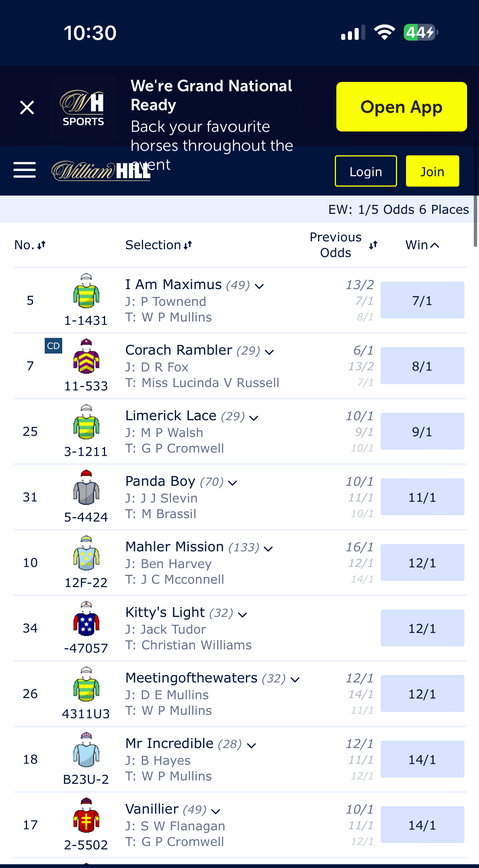Toggle Win column sort order
This screenshot has width=479, height=868.
click(422, 245)
